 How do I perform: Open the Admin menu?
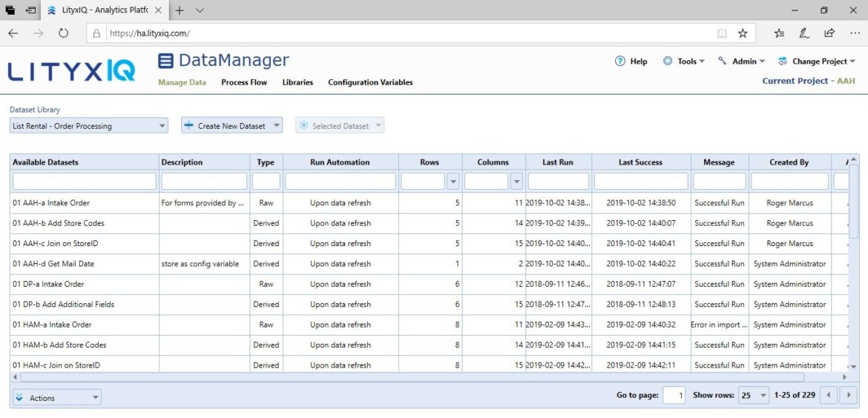[x=741, y=62]
